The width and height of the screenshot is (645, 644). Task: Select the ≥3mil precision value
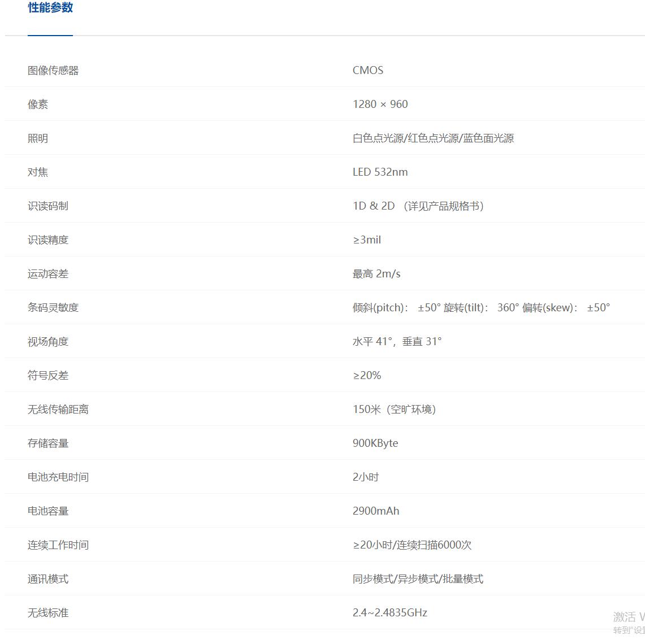point(367,240)
